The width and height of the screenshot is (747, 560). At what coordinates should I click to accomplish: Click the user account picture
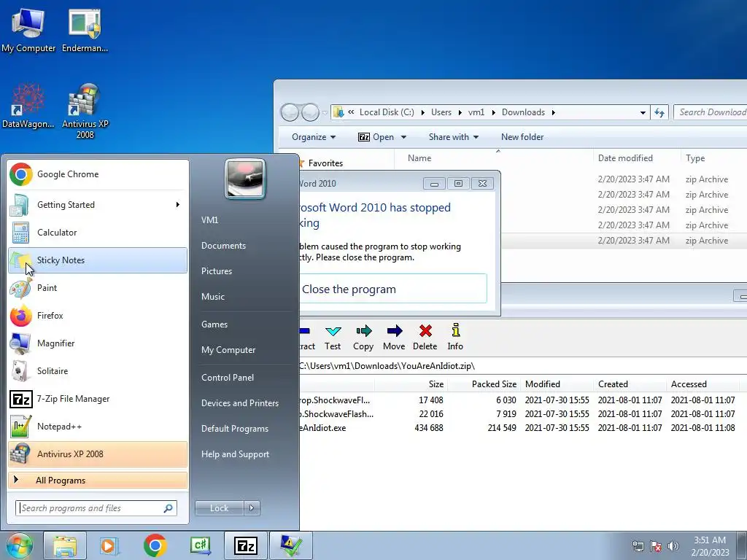coord(245,179)
